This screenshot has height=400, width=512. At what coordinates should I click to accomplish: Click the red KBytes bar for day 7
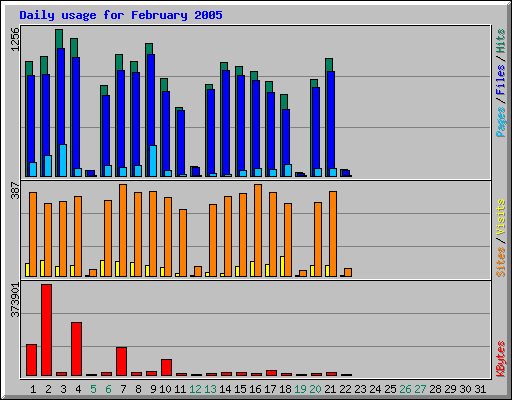point(122,361)
